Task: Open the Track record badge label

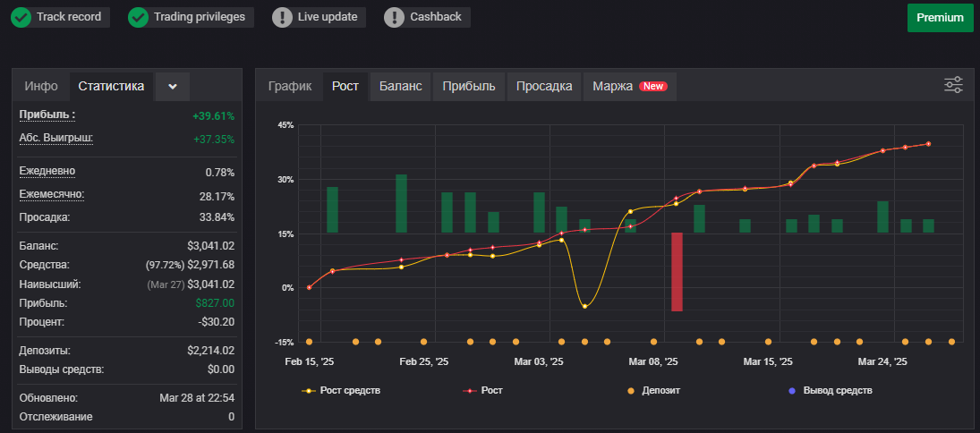Action: click(x=69, y=17)
